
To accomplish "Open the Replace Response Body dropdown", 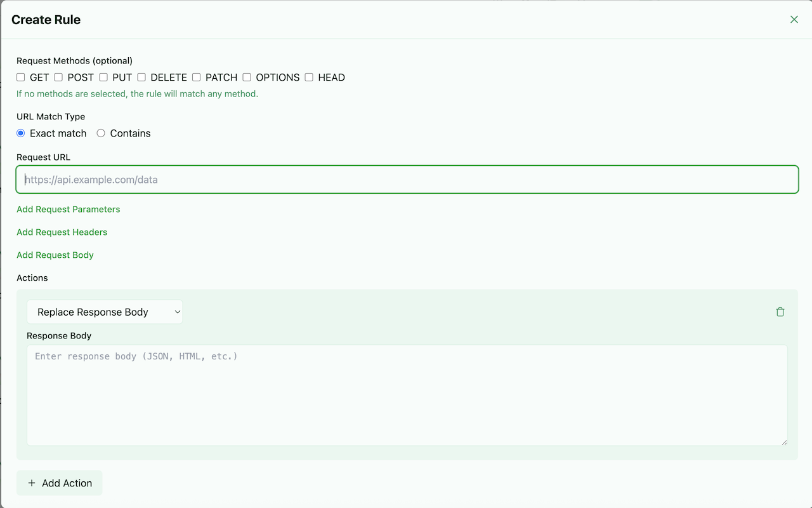I will point(105,312).
